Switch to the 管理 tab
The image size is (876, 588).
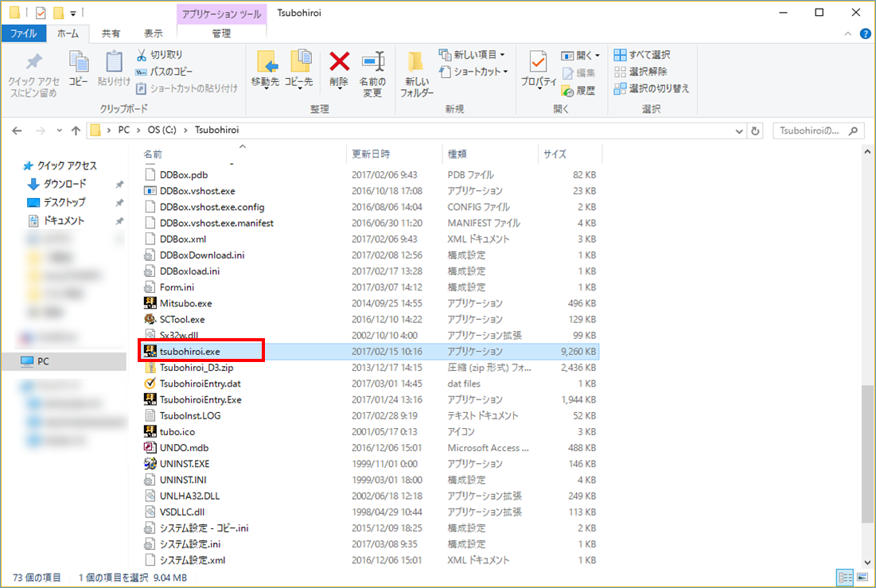pyautogui.click(x=221, y=33)
